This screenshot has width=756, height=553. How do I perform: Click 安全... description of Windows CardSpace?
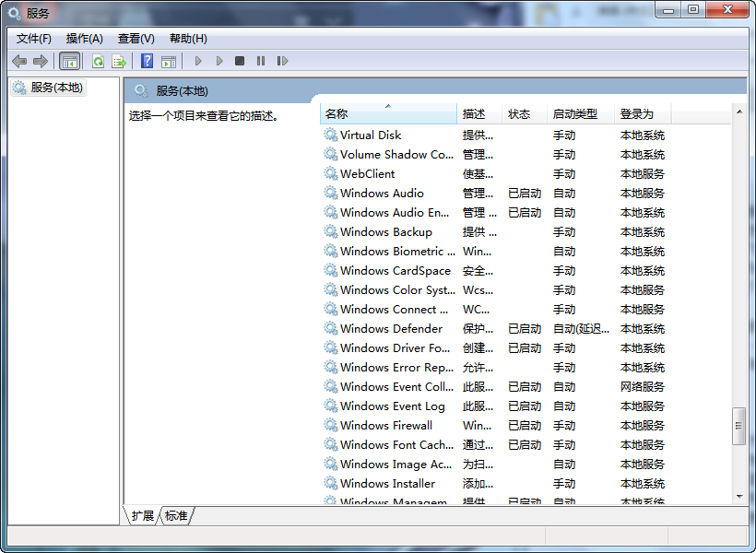click(478, 270)
